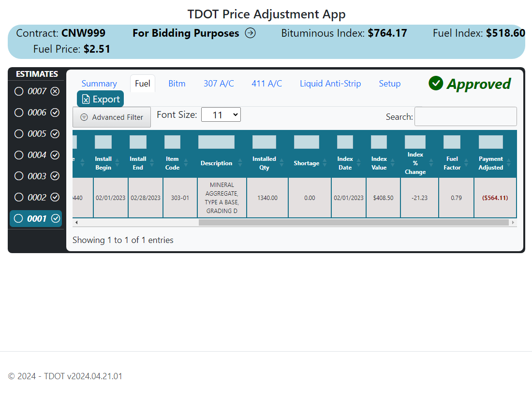532x399 pixels.
Task: Open the Setup tab
Action: [x=389, y=84]
